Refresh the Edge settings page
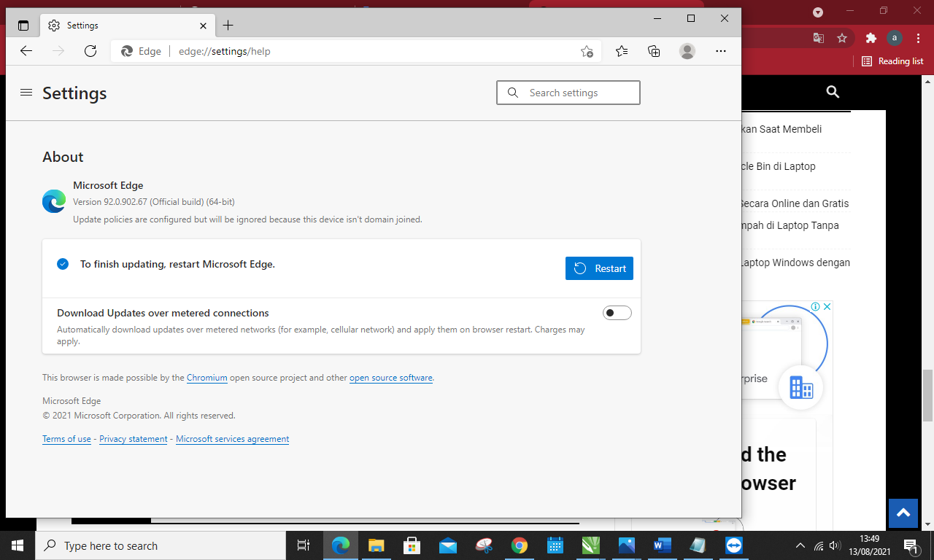 [90, 51]
